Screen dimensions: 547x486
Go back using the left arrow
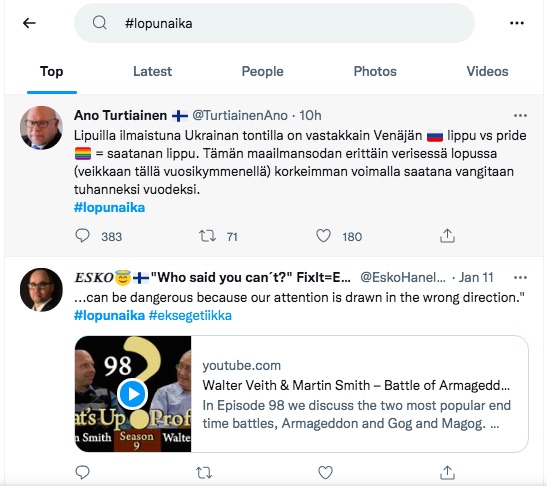pos(29,23)
